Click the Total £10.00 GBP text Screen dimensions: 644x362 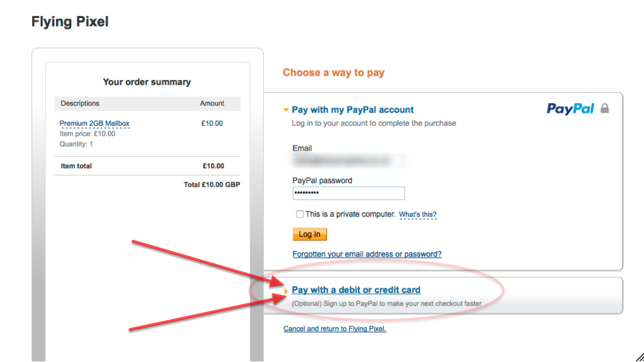212,185
